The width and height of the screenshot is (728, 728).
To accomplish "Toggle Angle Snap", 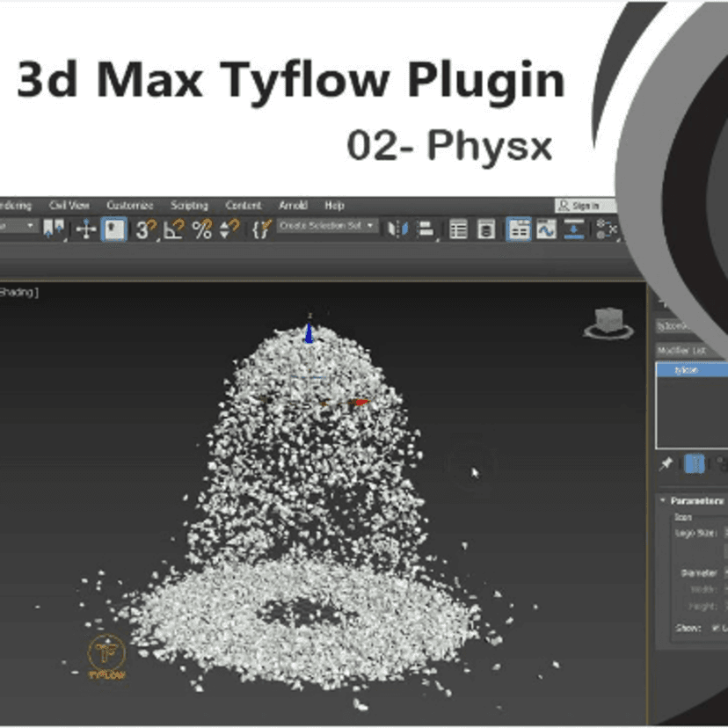I will pos(174,229).
